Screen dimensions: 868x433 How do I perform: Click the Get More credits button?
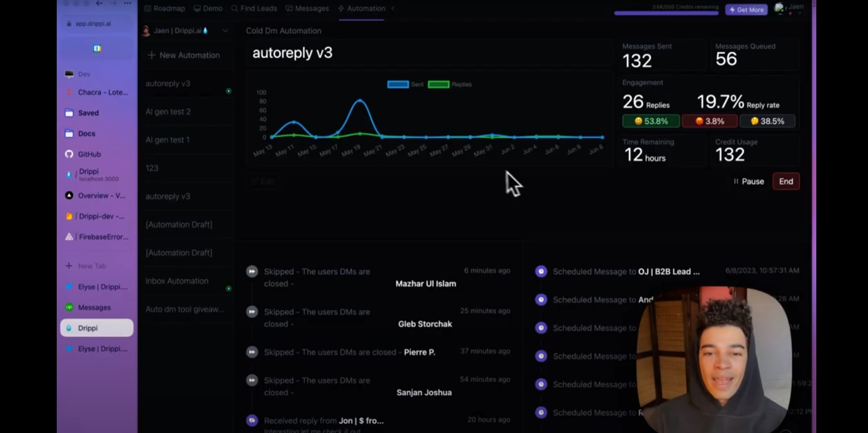746,10
